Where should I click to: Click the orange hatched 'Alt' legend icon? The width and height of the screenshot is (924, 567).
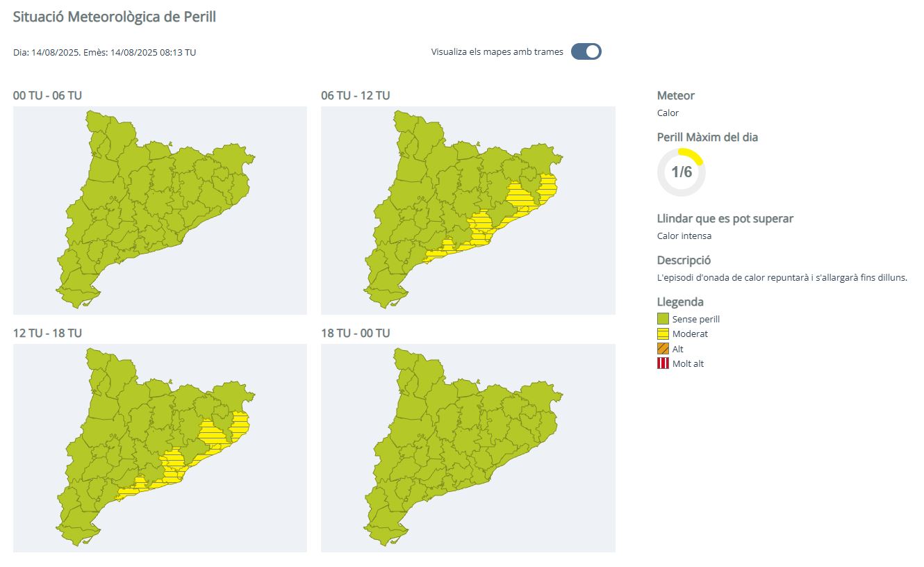tap(663, 349)
